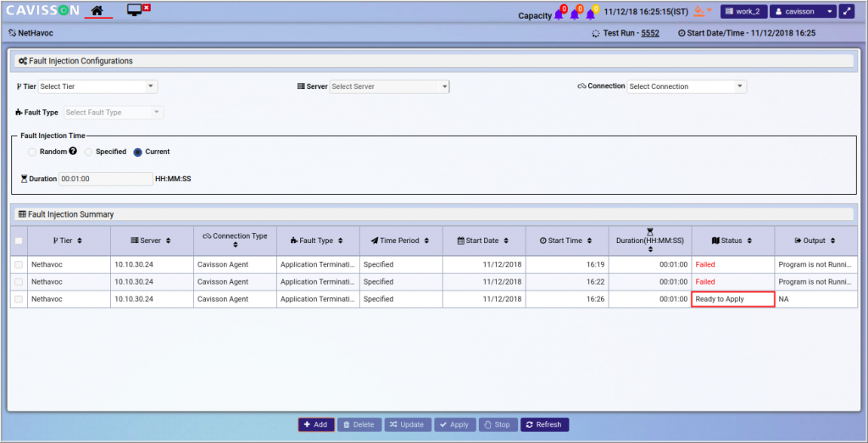The height and width of the screenshot is (443, 868).
Task: Sort by Duration(HH:MM:SS) column arrows
Action: click(x=650, y=249)
